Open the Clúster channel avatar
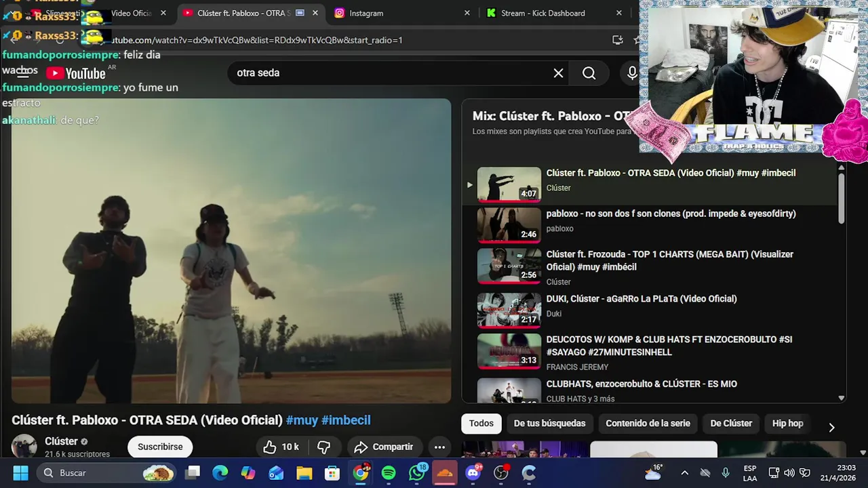 (x=24, y=446)
